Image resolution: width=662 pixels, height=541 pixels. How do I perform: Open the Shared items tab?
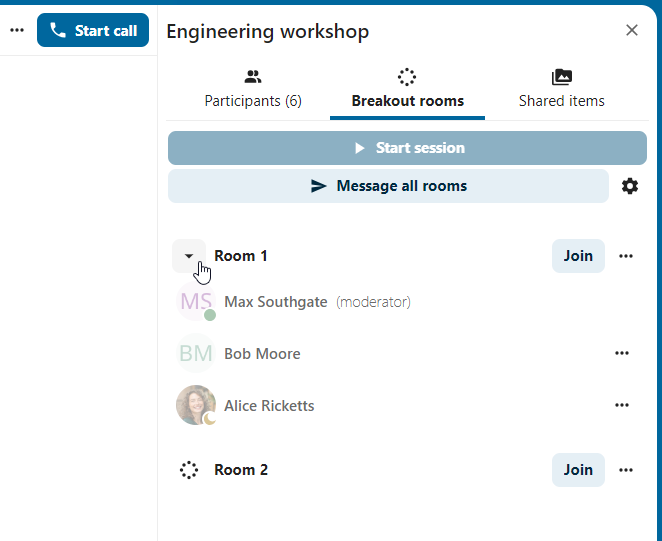coord(561,89)
